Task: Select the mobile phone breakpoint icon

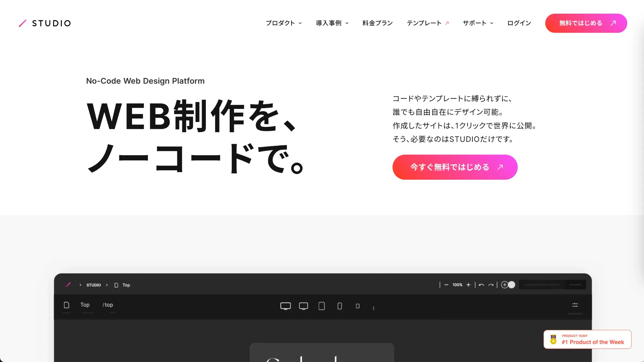Action: [x=339, y=306]
